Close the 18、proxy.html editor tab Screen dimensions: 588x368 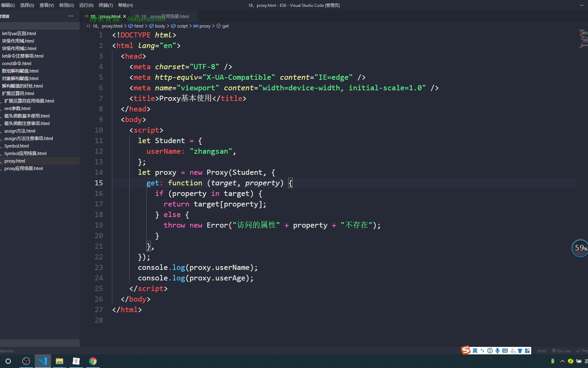[x=125, y=16]
